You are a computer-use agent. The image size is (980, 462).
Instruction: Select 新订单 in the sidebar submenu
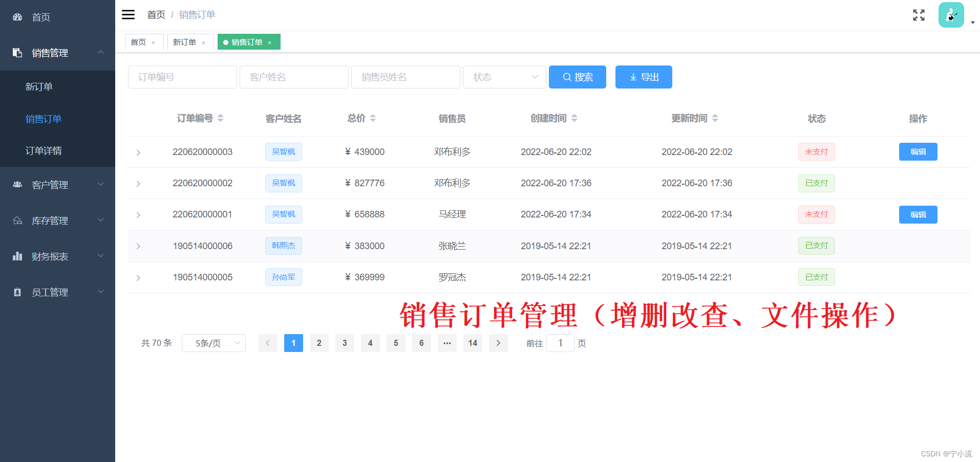(x=57, y=86)
